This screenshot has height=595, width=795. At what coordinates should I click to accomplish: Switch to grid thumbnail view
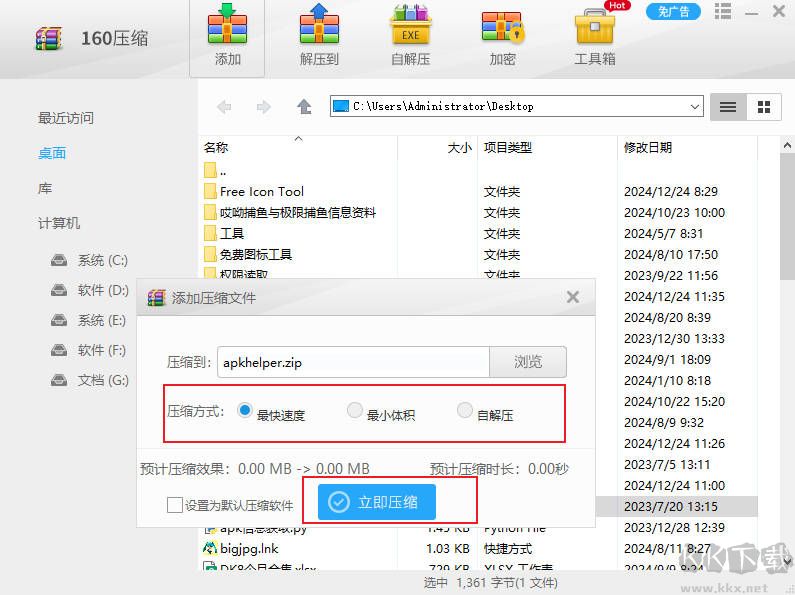click(x=764, y=107)
